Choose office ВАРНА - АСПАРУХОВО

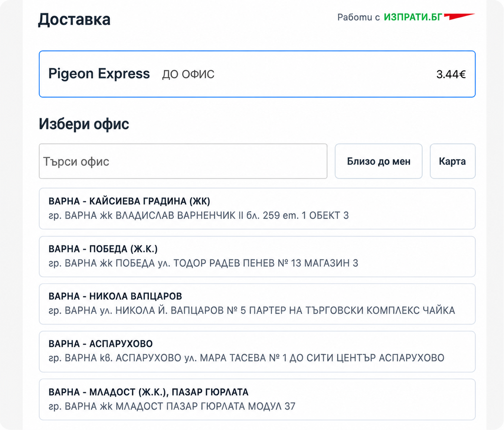point(257,352)
